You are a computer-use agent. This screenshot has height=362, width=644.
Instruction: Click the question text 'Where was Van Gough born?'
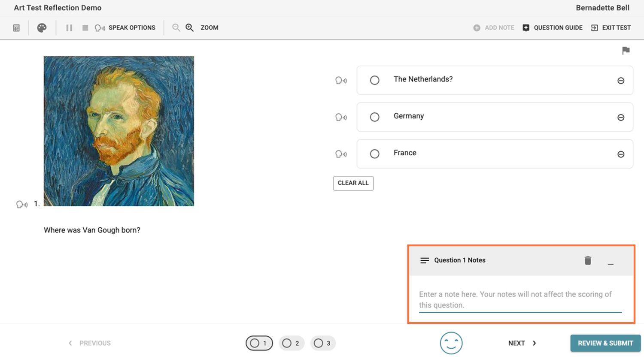pos(92,230)
